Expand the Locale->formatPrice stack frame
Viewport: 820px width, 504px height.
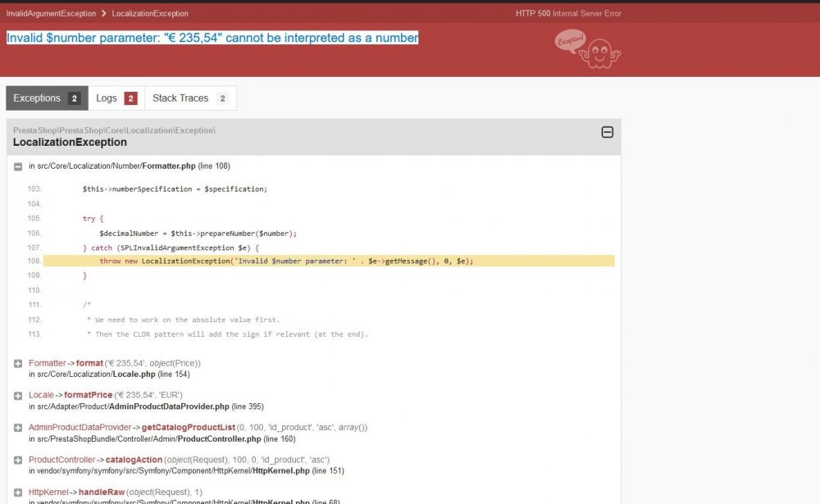(17, 394)
